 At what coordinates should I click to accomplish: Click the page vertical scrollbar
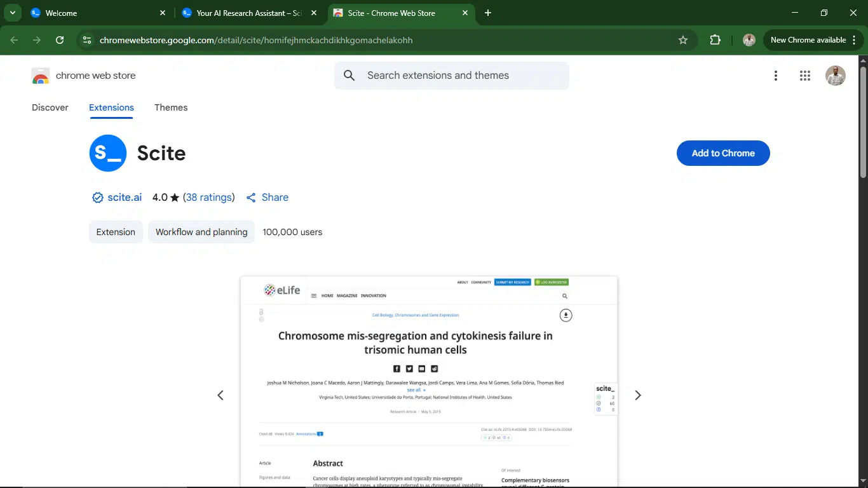click(x=863, y=121)
